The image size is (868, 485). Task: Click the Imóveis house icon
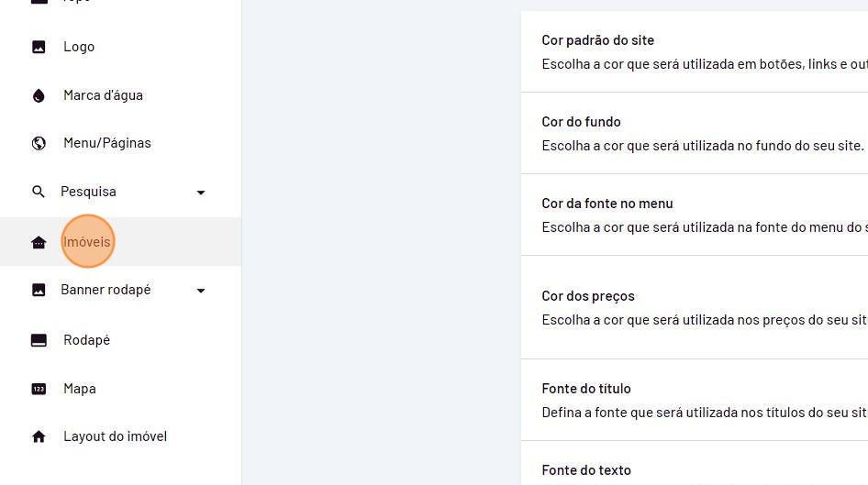39,242
